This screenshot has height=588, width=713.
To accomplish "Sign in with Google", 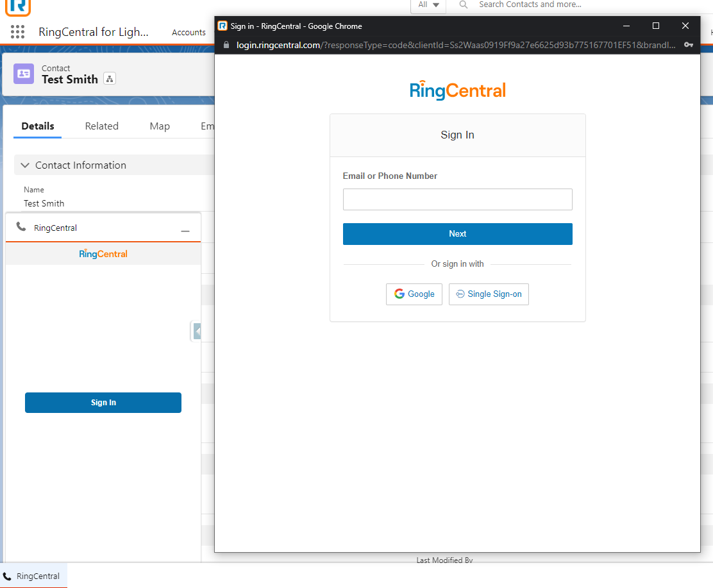I will 414,294.
